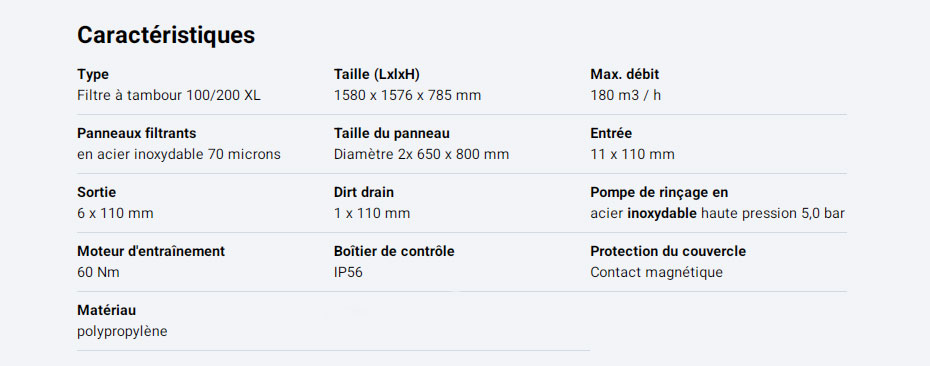Click 'Filtre à tambour 100/200 XL' text
930x366 pixels.
tap(169, 96)
